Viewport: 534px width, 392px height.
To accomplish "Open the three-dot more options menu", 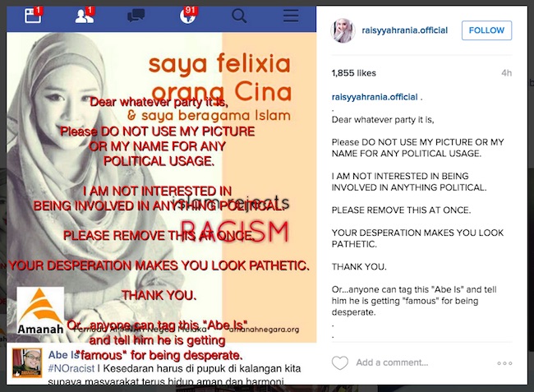I will point(504,363).
